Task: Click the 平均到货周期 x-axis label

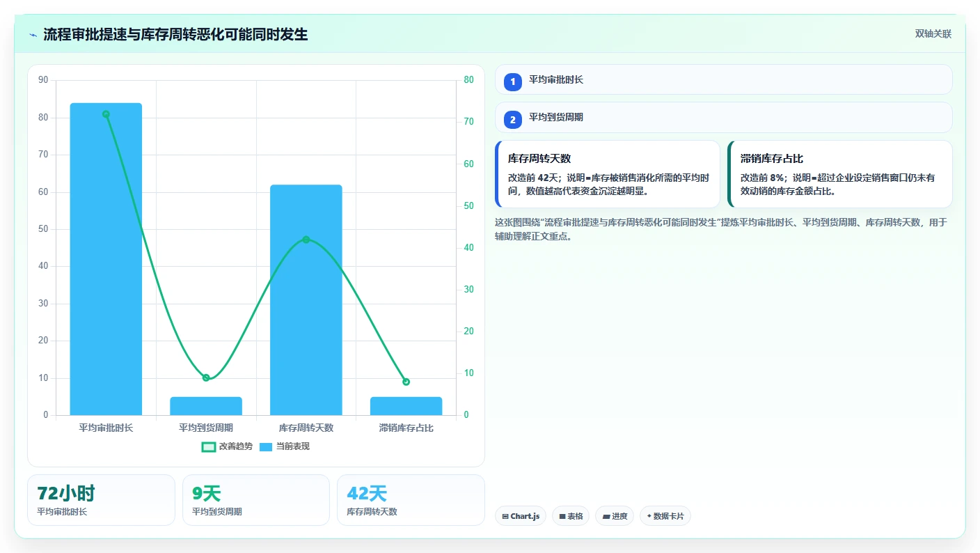Action: [206, 428]
